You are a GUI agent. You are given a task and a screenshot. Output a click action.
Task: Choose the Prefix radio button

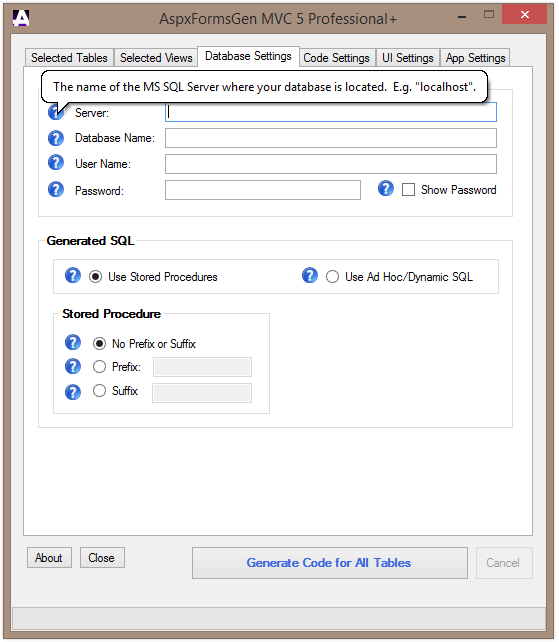click(99, 366)
